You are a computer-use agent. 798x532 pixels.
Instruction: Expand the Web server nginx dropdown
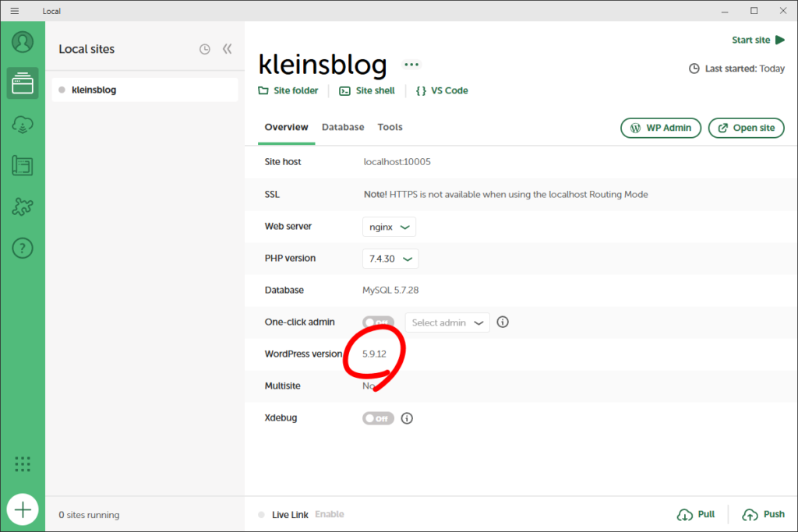click(x=389, y=227)
